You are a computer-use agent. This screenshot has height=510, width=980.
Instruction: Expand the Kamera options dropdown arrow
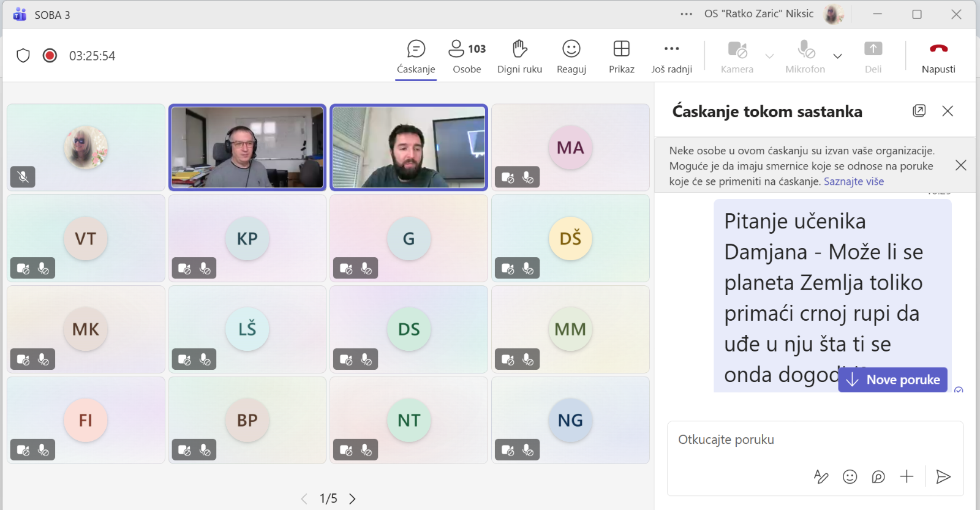(769, 56)
